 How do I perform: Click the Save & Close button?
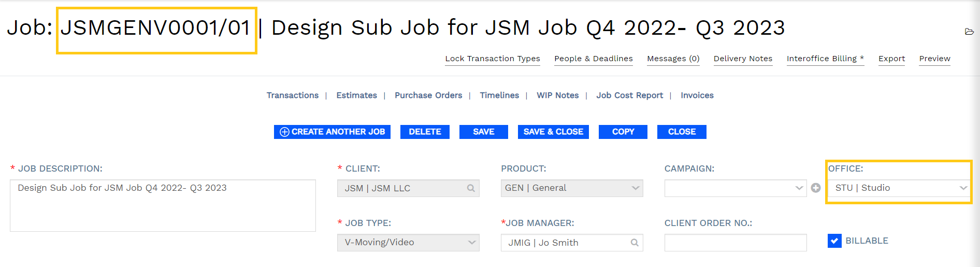553,132
